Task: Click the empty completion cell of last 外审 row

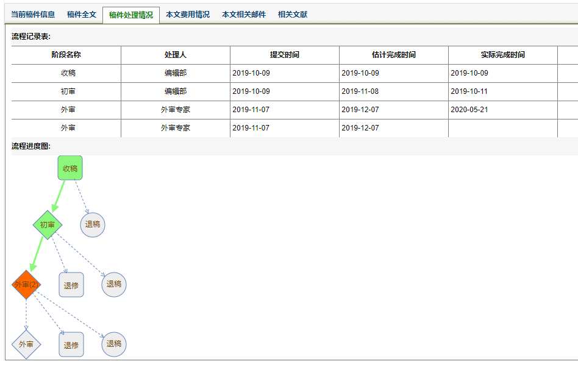Action: [x=503, y=128]
